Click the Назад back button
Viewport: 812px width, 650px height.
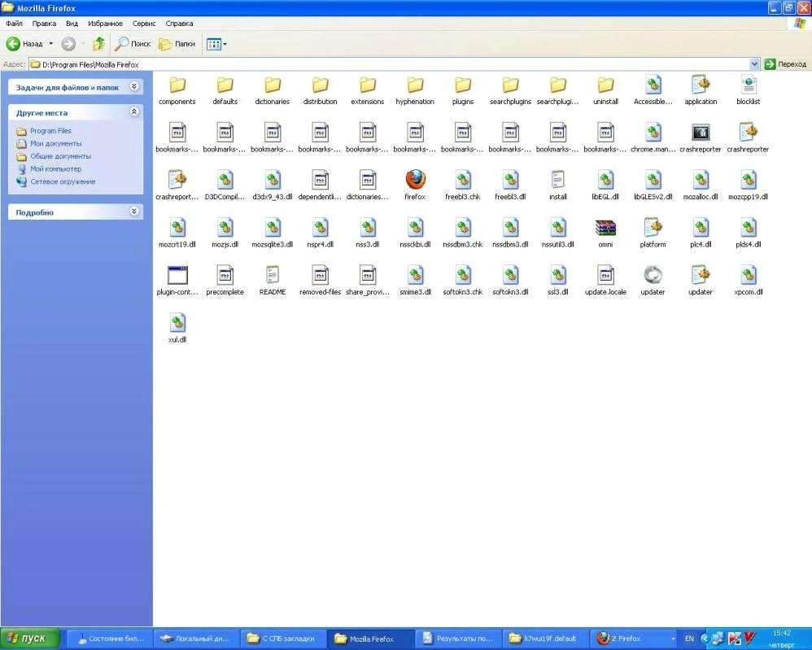click(25, 44)
